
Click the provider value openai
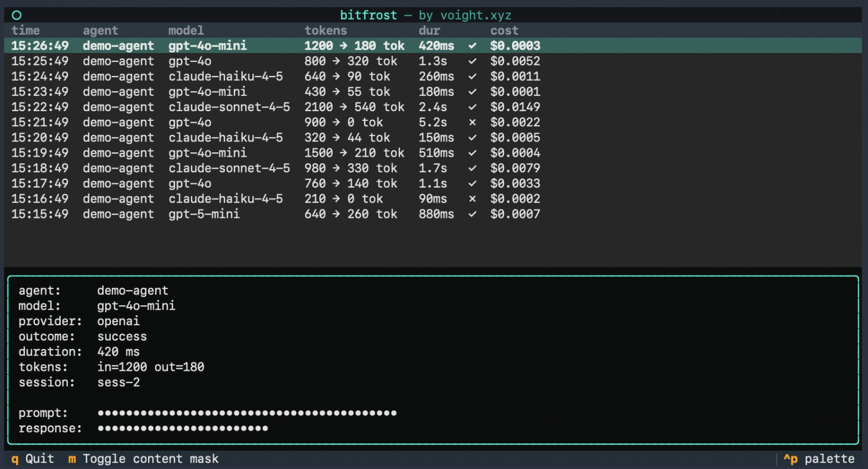tap(118, 321)
